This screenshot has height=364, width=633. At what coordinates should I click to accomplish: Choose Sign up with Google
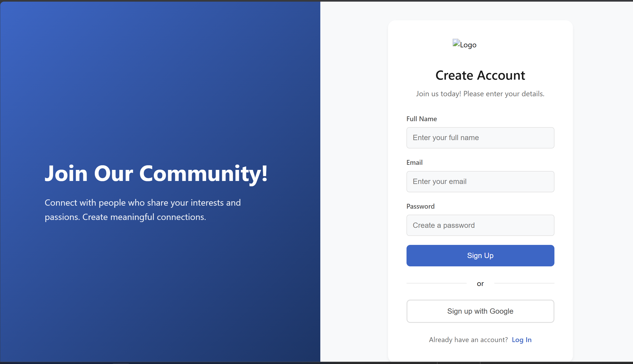pos(480,311)
